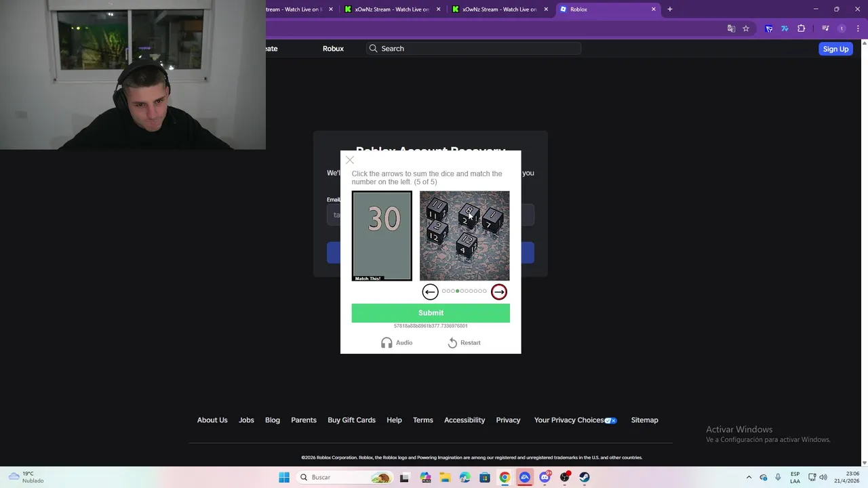
Task: Click the Roblox Search field
Action: (475, 49)
